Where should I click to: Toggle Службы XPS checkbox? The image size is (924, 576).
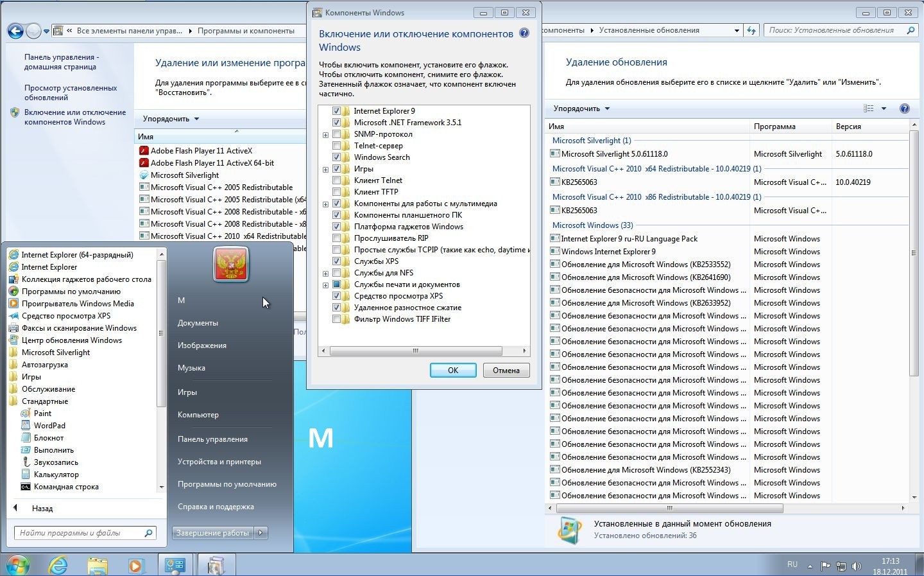click(336, 261)
